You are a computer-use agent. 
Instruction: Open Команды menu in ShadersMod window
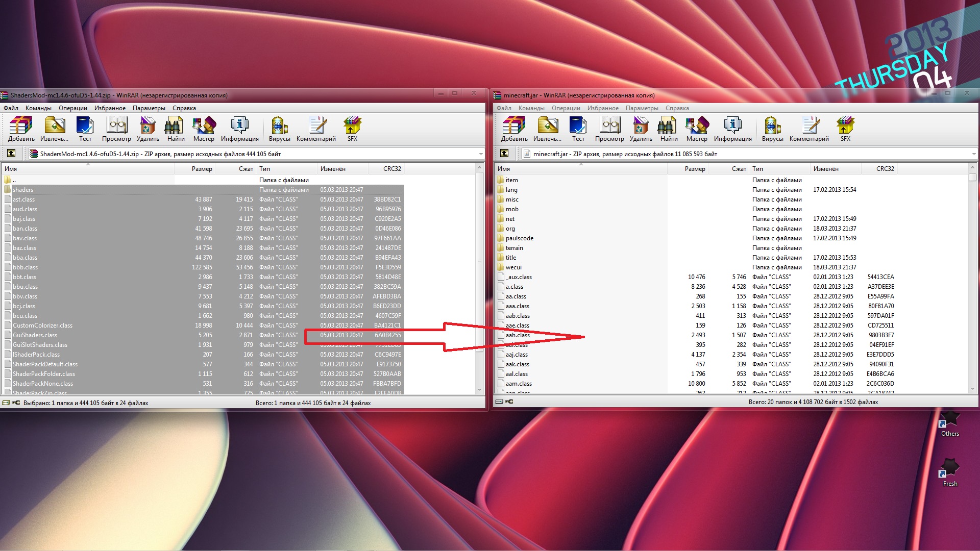point(38,108)
